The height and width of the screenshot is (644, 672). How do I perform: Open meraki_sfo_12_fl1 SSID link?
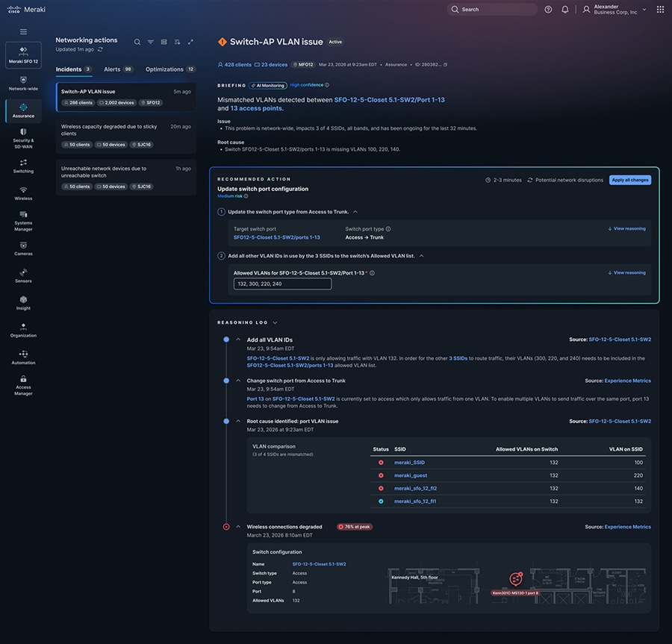(415, 501)
